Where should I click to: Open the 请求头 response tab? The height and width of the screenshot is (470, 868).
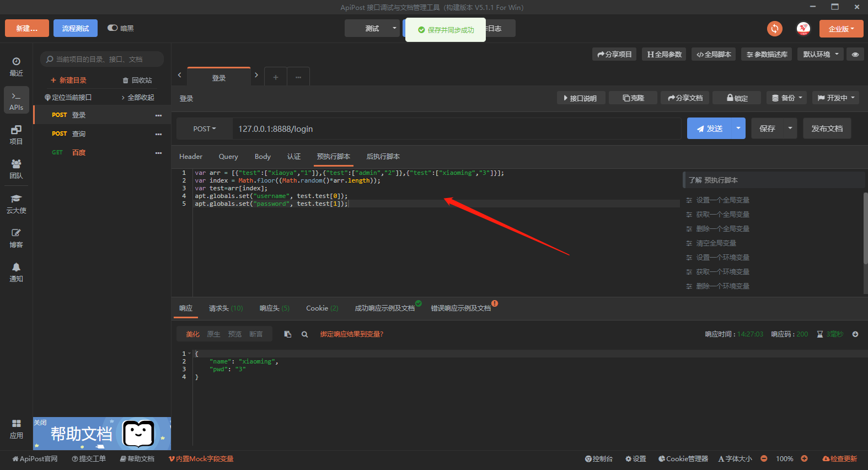click(226, 308)
